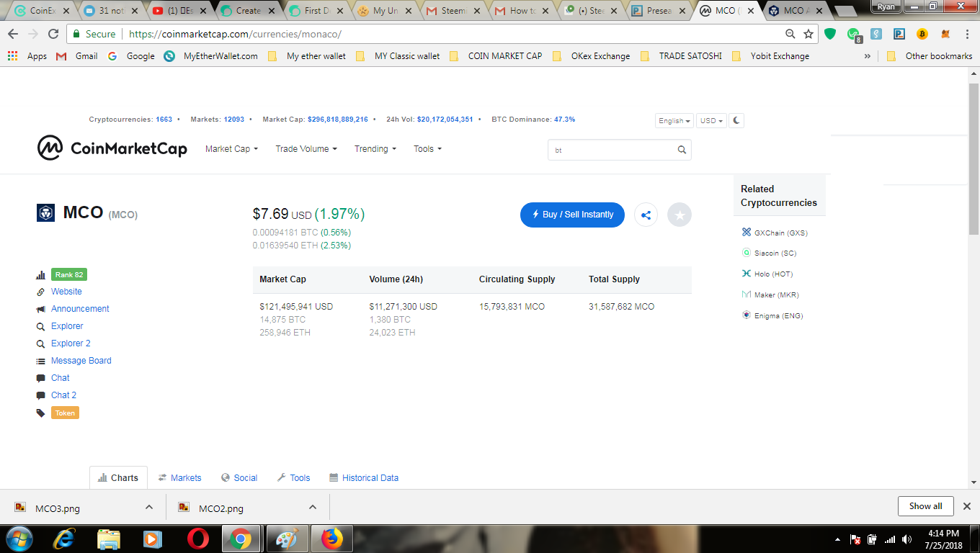Open Opera browser from taskbar

[197, 539]
